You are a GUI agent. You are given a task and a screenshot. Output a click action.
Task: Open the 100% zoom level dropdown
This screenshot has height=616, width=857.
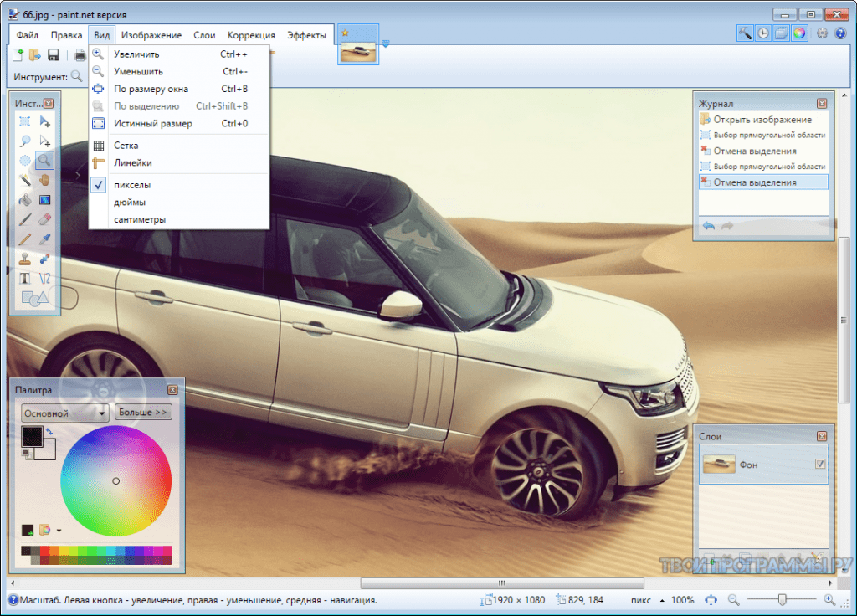pos(683,599)
